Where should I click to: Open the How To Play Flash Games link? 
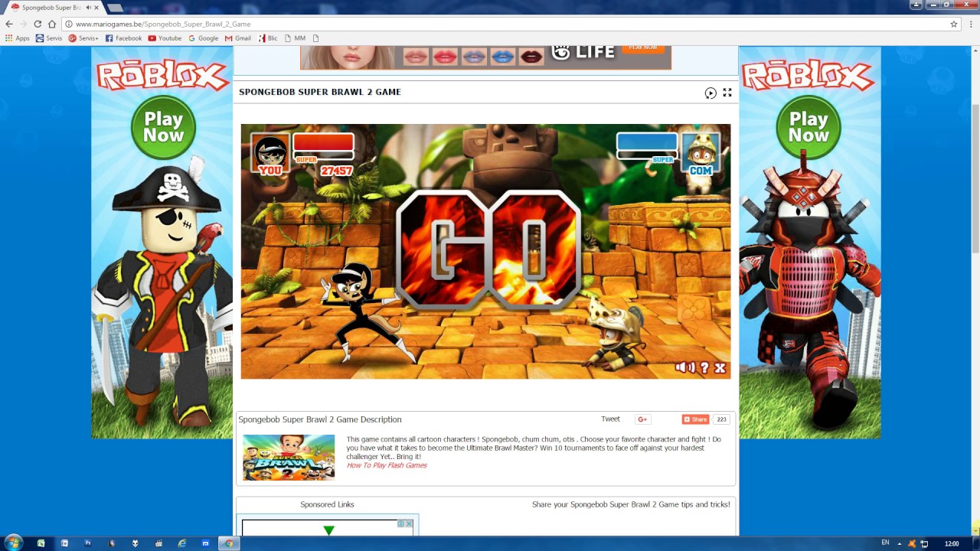387,465
